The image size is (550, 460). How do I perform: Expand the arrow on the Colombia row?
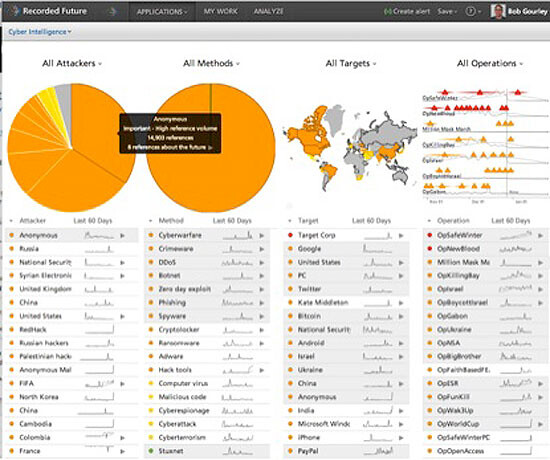click(x=122, y=438)
